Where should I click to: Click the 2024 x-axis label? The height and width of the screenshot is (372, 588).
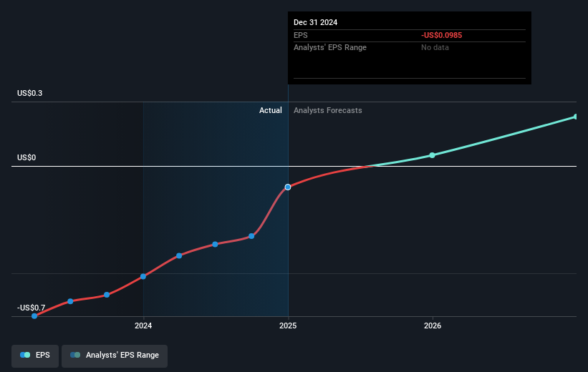(143, 326)
